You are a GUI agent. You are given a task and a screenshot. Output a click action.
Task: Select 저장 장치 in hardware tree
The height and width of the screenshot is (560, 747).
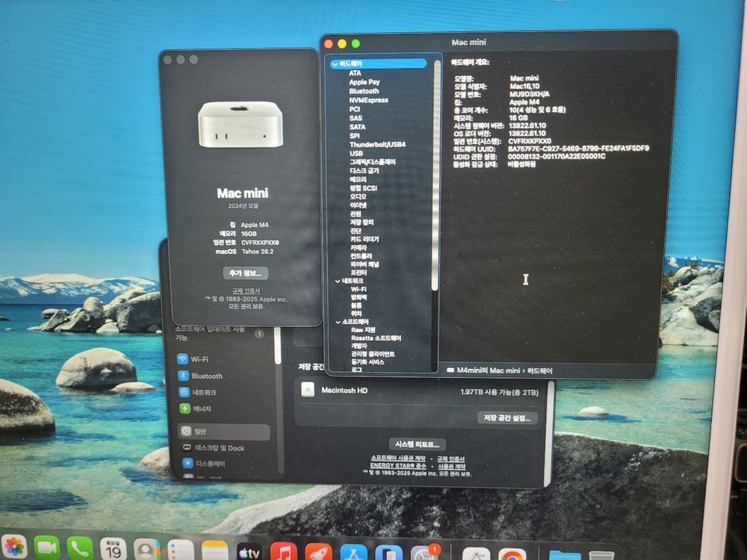[362, 223]
